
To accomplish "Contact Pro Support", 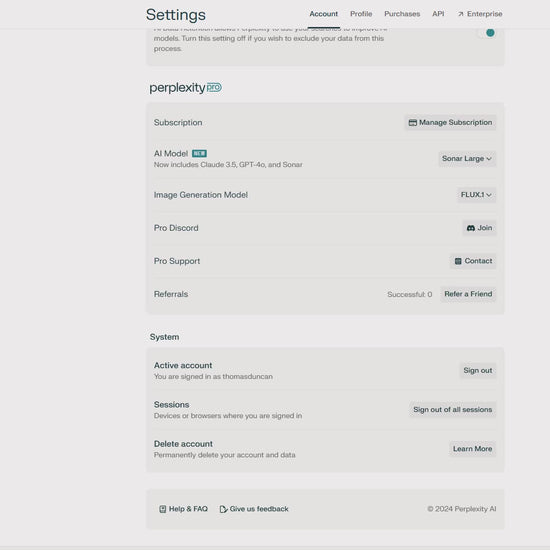I will click(473, 261).
